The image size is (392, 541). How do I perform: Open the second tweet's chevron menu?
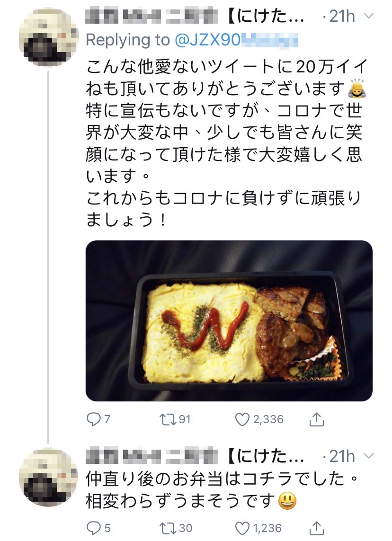coord(369,456)
